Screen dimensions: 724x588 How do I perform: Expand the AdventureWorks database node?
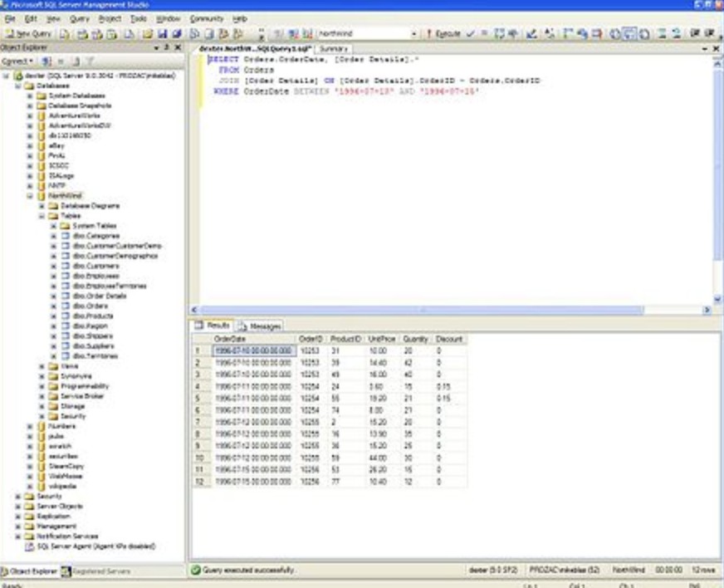[30, 115]
